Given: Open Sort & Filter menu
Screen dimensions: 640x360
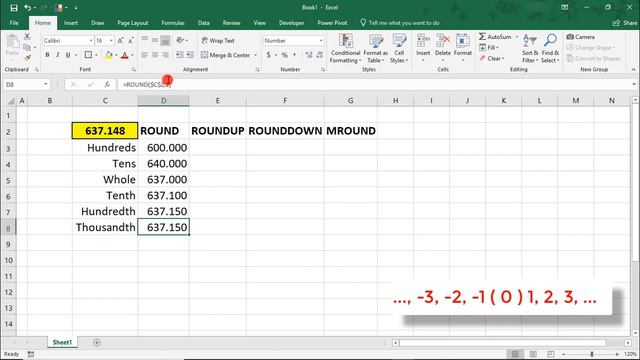Looking at the screenshot, I should tap(530, 49).
